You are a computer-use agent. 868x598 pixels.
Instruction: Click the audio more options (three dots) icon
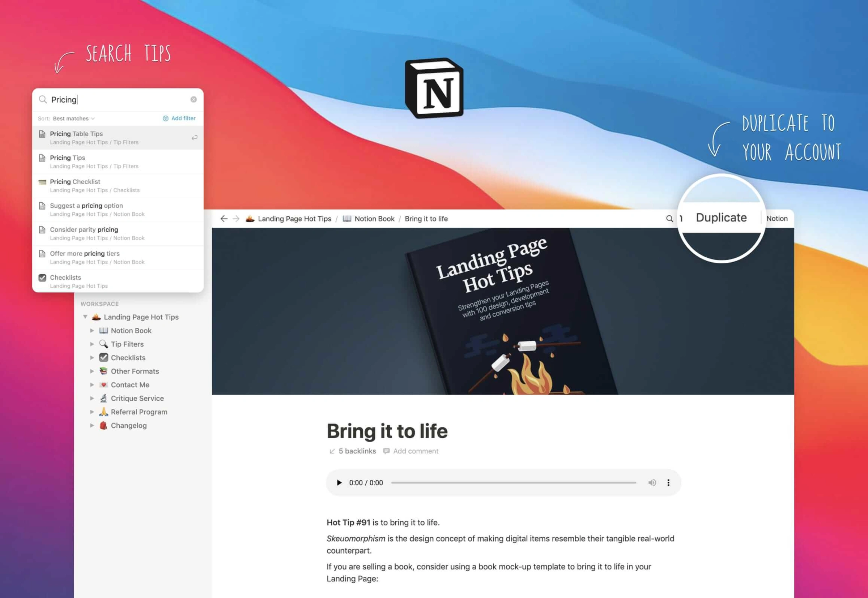click(669, 482)
